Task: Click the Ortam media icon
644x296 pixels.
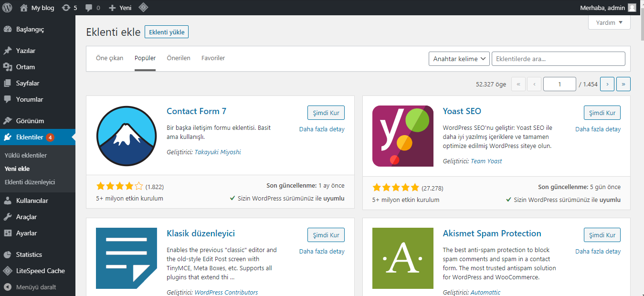Action: [x=8, y=67]
